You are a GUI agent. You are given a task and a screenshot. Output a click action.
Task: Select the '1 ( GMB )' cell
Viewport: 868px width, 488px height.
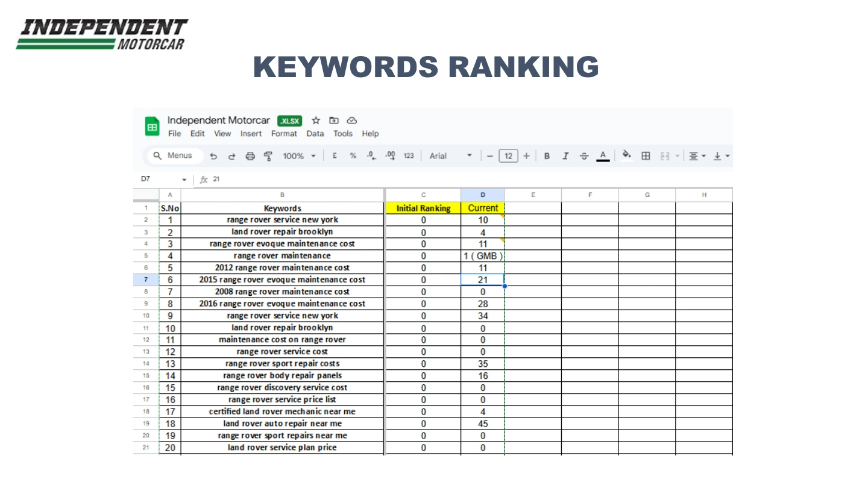coord(483,256)
